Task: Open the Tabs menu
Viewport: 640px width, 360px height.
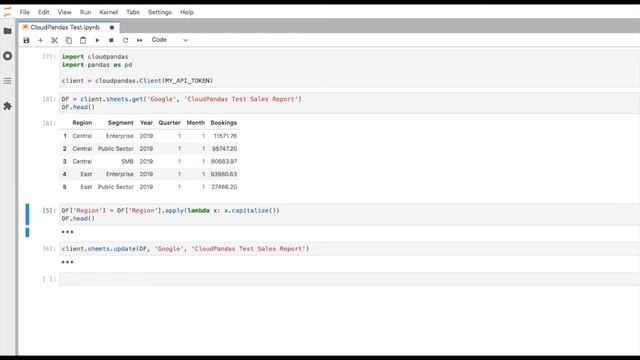Action: (133, 12)
